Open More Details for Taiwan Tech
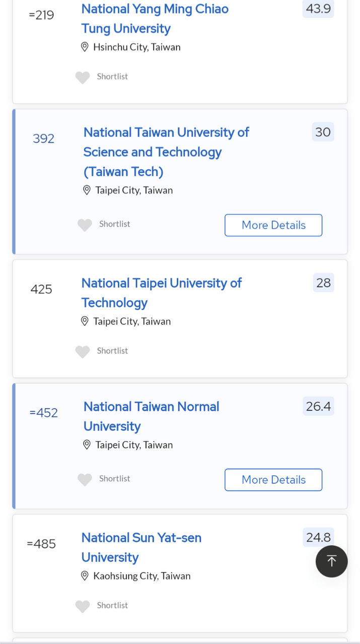The width and height of the screenshot is (360, 644). 273,225
